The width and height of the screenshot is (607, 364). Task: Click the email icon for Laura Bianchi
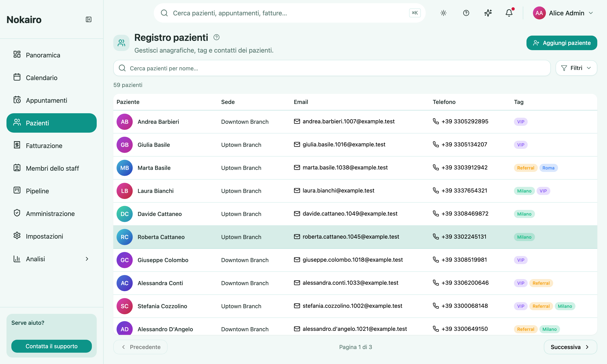tap(297, 190)
